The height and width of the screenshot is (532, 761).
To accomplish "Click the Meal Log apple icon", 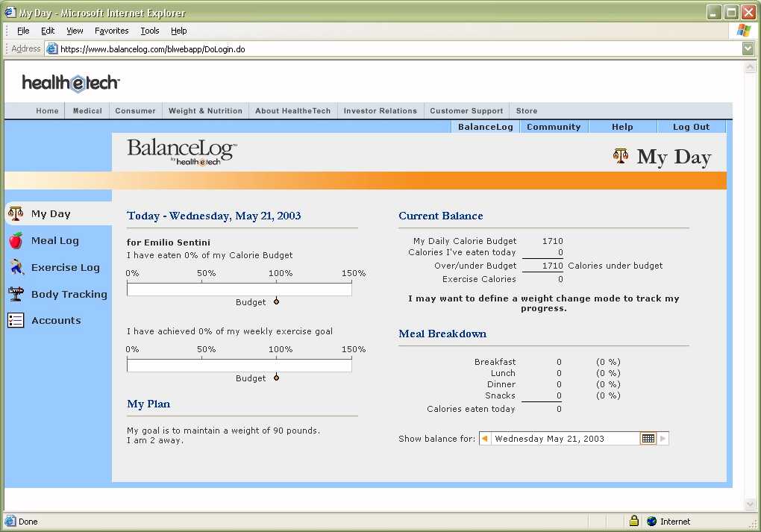I will 16,240.
